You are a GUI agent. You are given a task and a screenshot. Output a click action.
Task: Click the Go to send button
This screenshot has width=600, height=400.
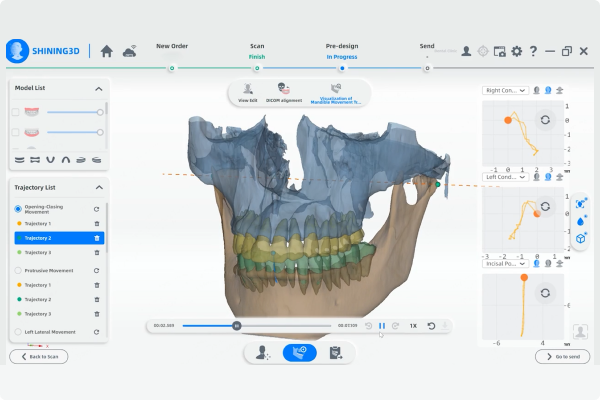562,356
